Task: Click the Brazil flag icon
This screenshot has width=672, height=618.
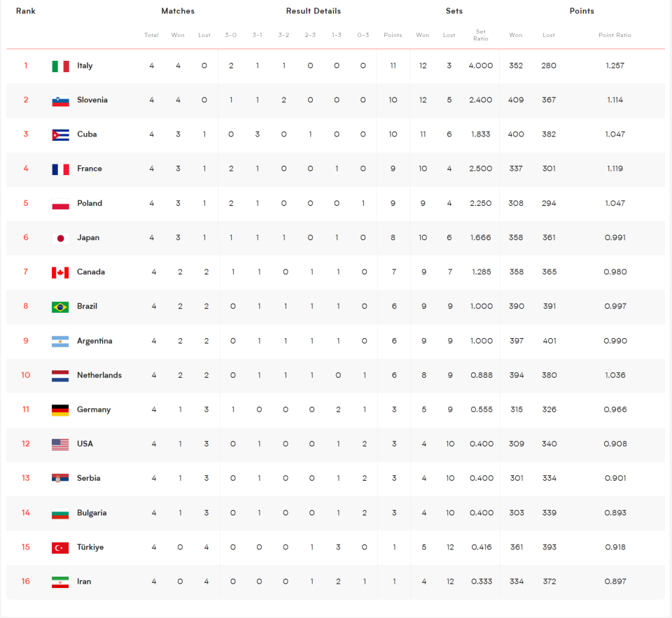Action: pos(60,307)
